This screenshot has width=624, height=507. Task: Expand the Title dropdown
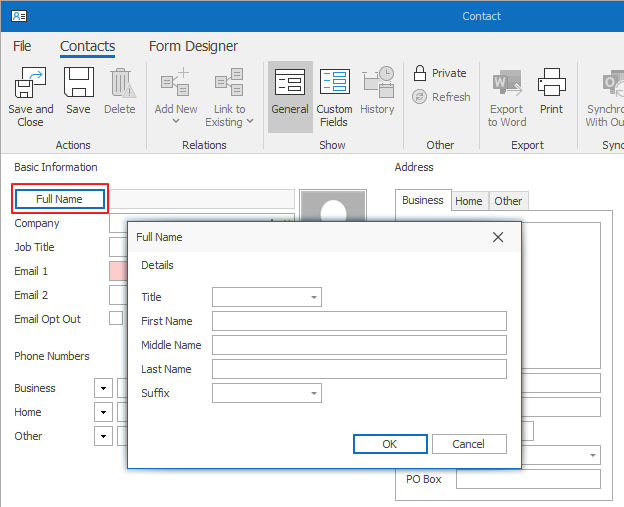[314, 297]
